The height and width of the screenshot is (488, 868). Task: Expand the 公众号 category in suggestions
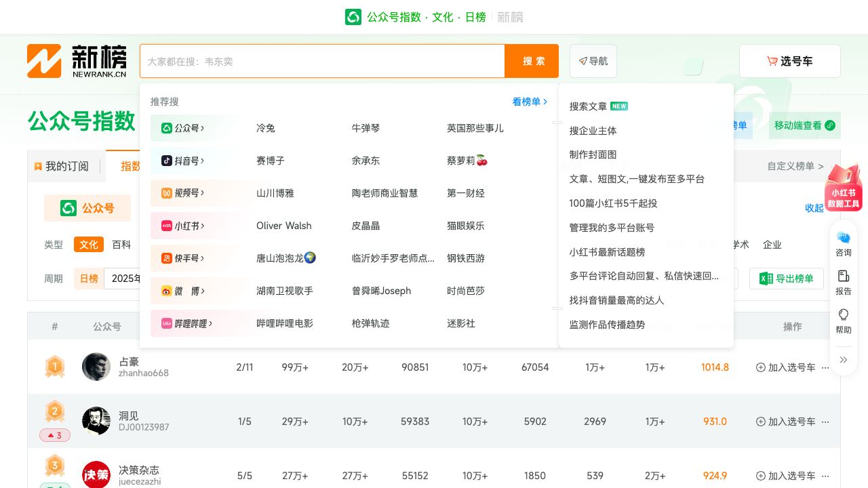point(183,128)
